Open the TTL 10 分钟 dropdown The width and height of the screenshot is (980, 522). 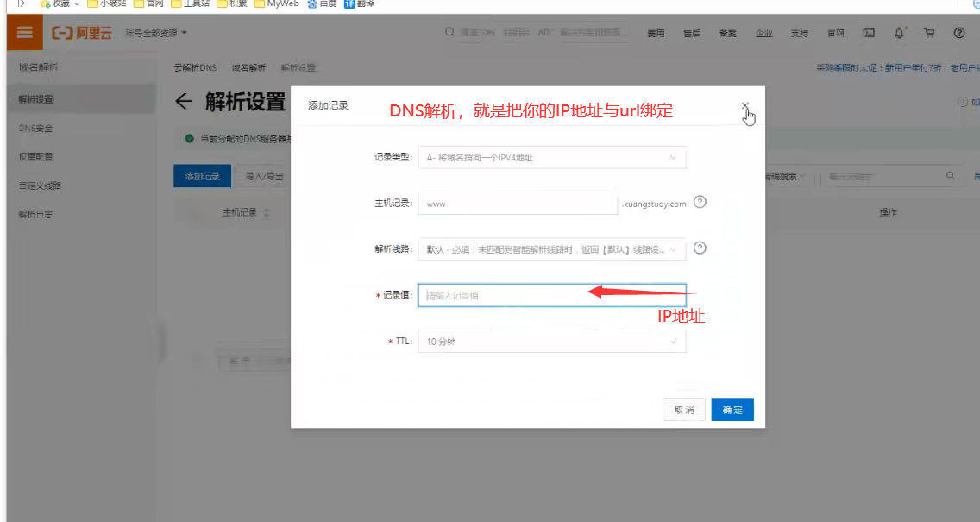[552, 342]
